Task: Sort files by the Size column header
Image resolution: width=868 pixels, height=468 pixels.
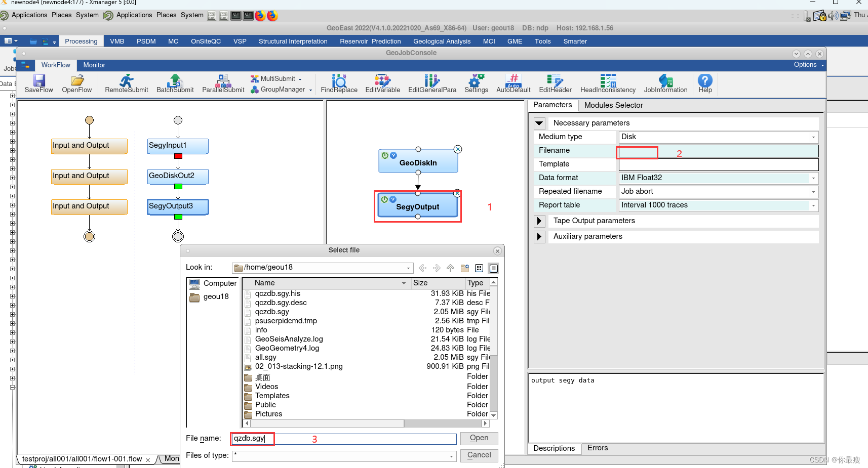Action: (x=438, y=283)
